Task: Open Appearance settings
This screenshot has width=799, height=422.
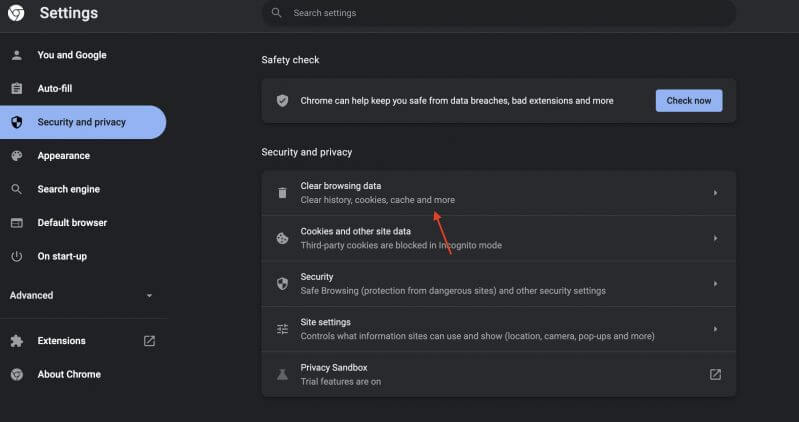Action: tap(64, 156)
